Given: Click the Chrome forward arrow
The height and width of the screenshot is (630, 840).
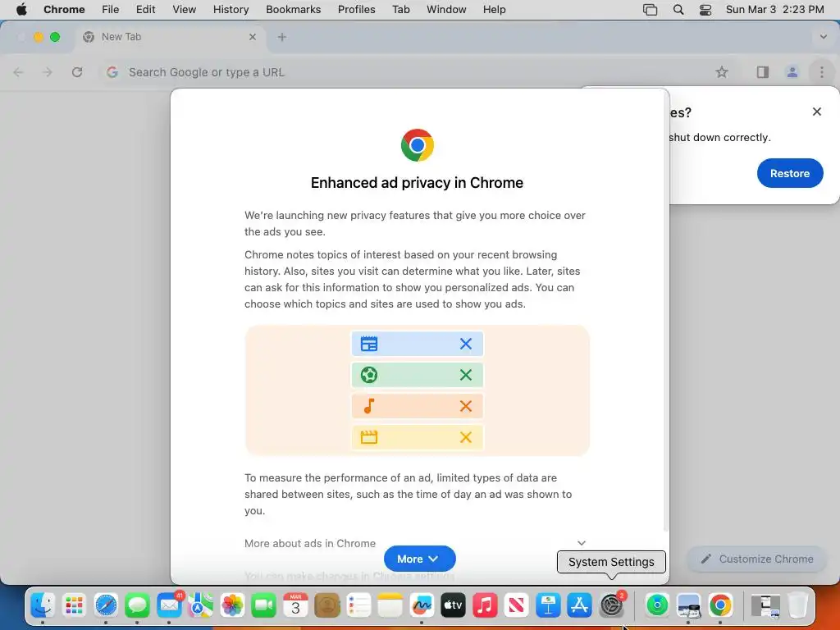Looking at the screenshot, I should [x=47, y=72].
